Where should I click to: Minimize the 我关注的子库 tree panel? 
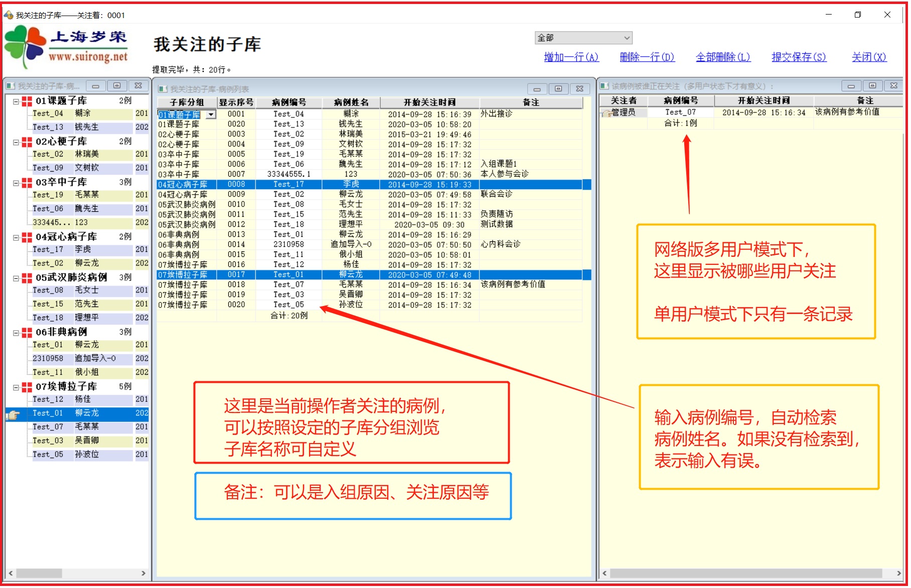[x=95, y=86]
